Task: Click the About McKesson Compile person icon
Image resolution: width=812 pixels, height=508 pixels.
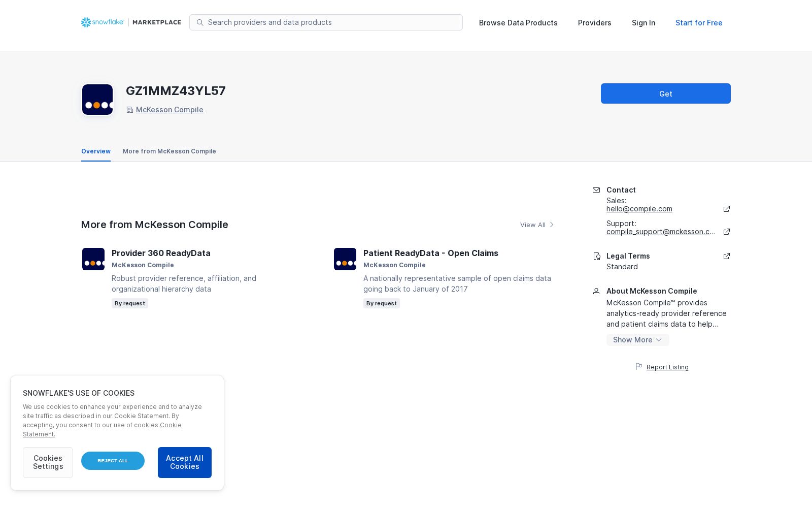Action: point(596,291)
